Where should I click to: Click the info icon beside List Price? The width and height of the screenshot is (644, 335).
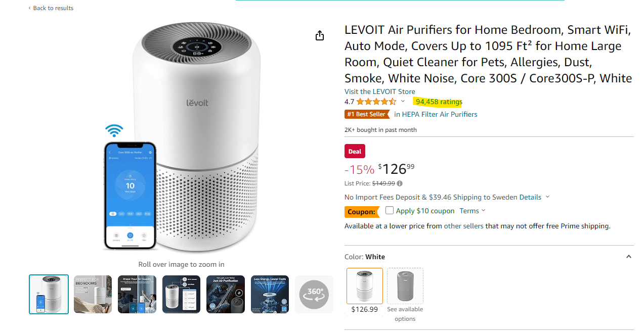(x=400, y=183)
